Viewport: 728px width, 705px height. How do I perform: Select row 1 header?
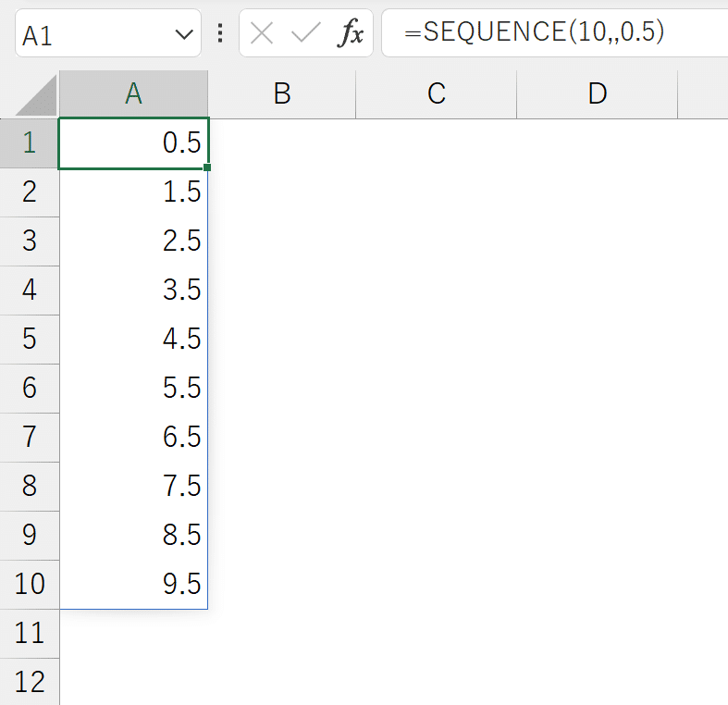(30, 143)
